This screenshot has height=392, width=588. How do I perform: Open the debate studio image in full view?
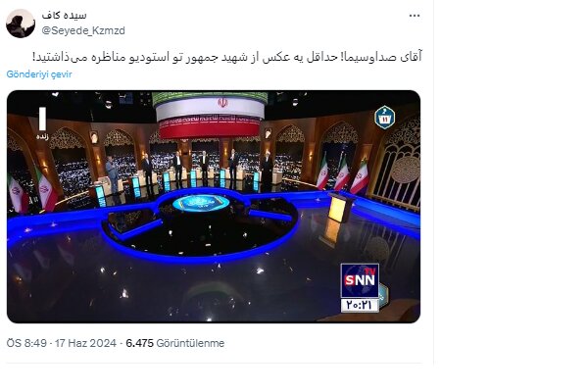coord(214,207)
